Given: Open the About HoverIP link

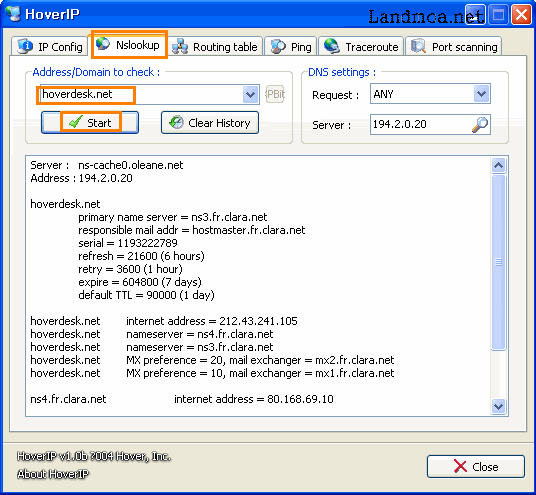Looking at the screenshot, I should (x=53, y=474).
